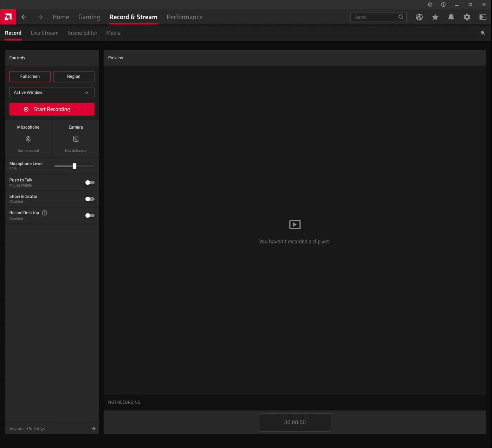
Task: Enable the Show Indicator switch
Action: (90, 199)
